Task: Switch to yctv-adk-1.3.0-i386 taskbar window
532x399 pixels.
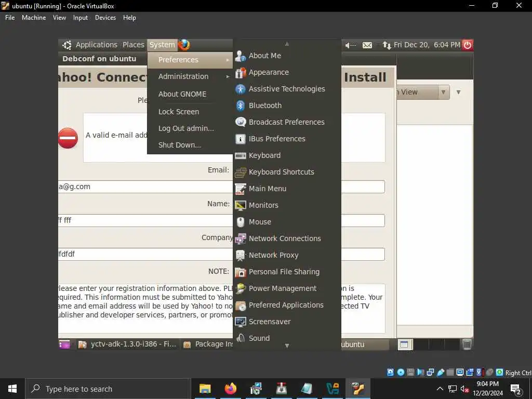Action: [x=127, y=344]
